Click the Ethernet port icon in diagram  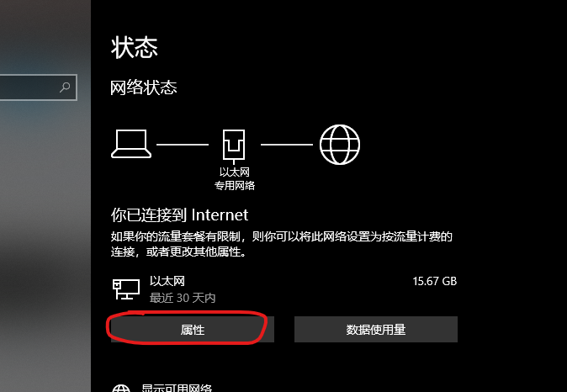(234, 146)
